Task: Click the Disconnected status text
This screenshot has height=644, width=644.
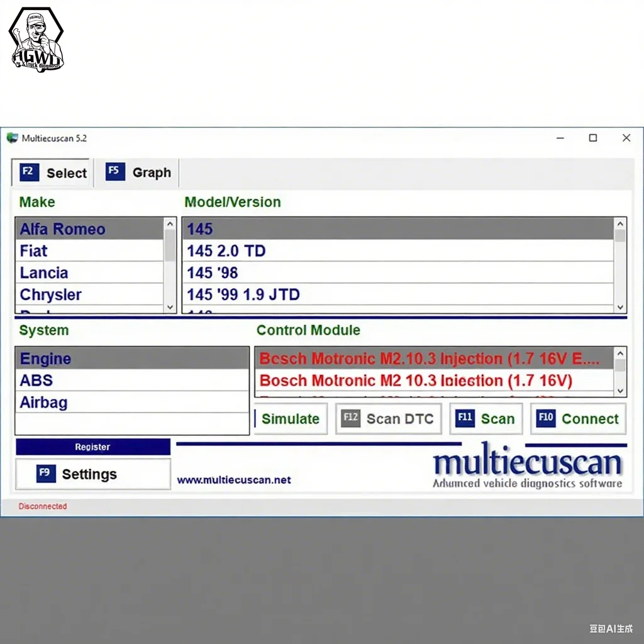Action: (43, 506)
